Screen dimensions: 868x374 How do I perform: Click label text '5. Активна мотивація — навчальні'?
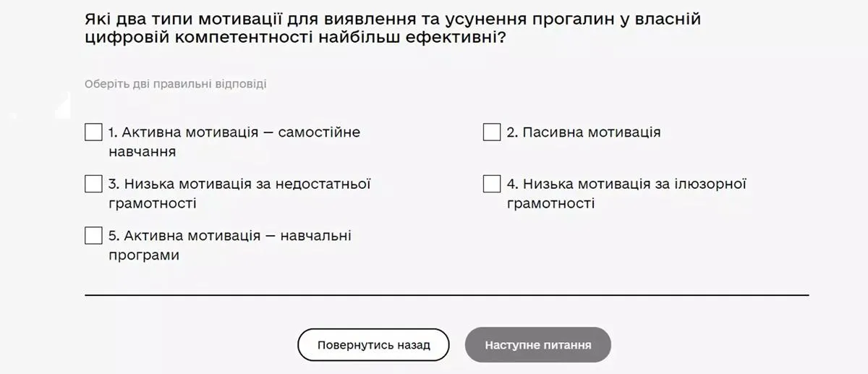tap(230, 236)
